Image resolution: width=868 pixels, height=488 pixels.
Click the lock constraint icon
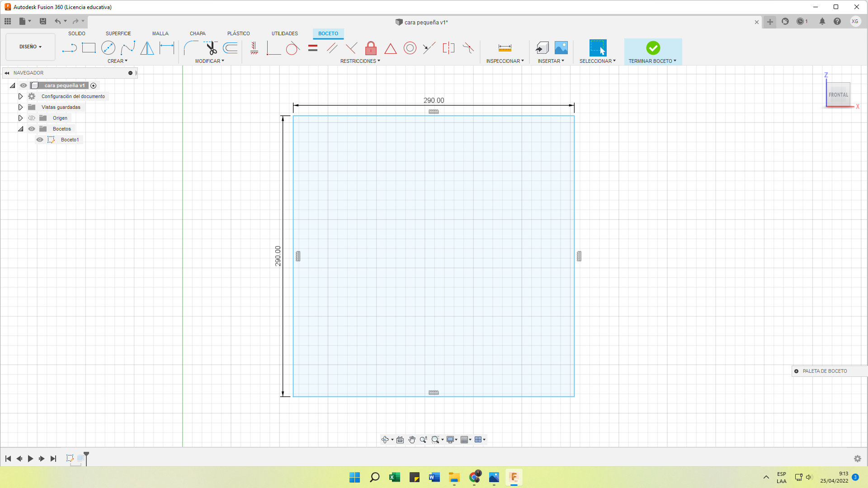click(x=371, y=48)
